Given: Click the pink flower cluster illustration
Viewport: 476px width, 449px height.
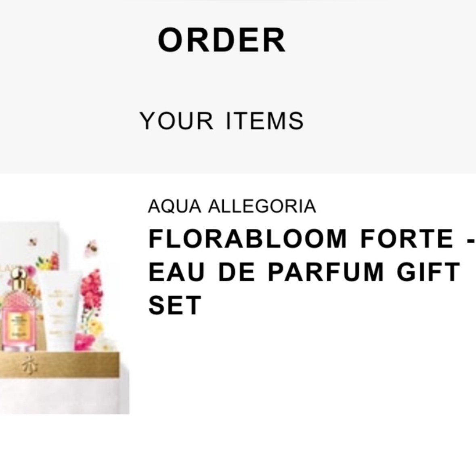Looking at the screenshot, I should pyautogui.click(x=91, y=290).
